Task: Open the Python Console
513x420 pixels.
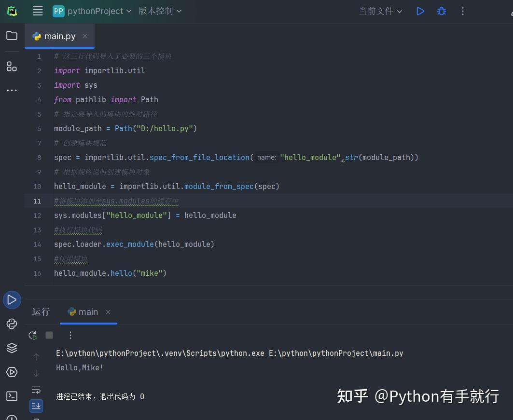Action: coord(12,324)
